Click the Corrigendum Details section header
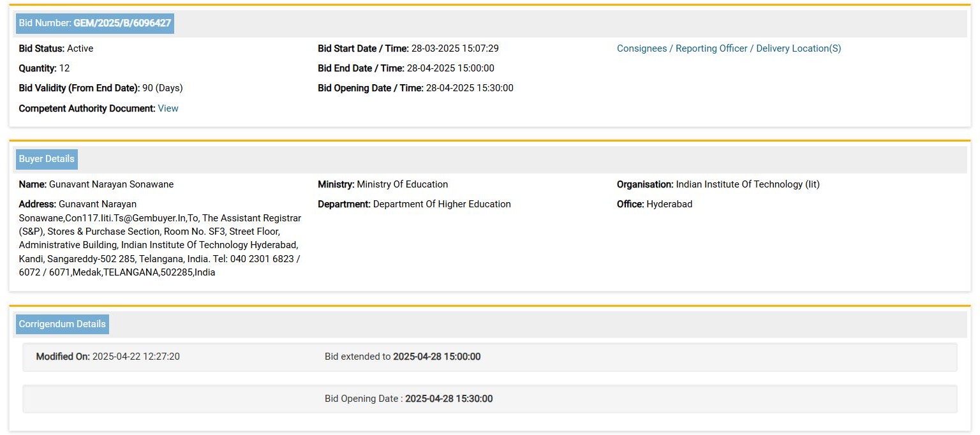Screen dimensions: 980x435 click(x=62, y=324)
